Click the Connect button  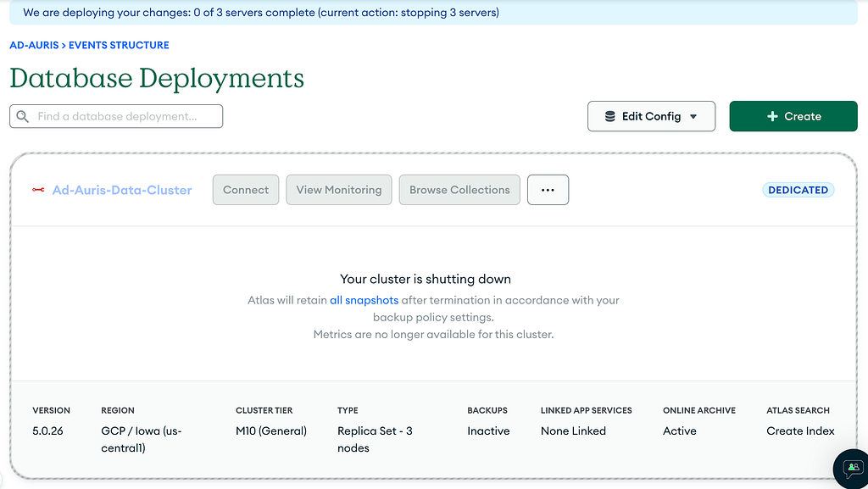tap(246, 190)
